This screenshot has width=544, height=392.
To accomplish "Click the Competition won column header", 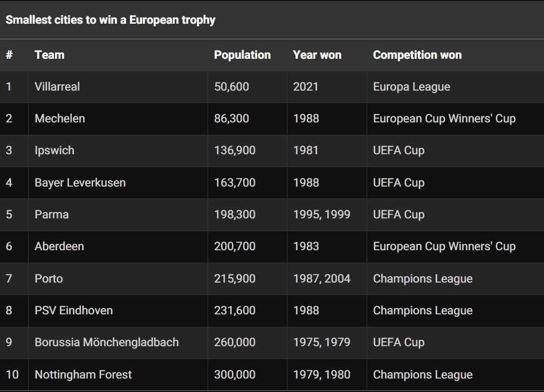I will 417,55.
